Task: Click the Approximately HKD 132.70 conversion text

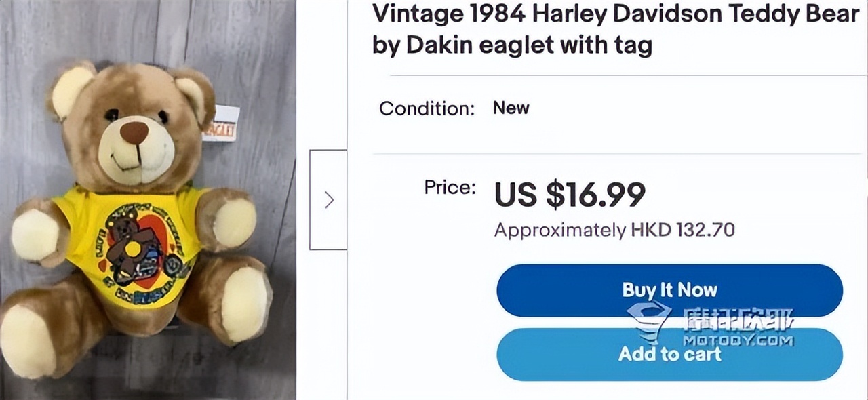Action: pos(614,230)
